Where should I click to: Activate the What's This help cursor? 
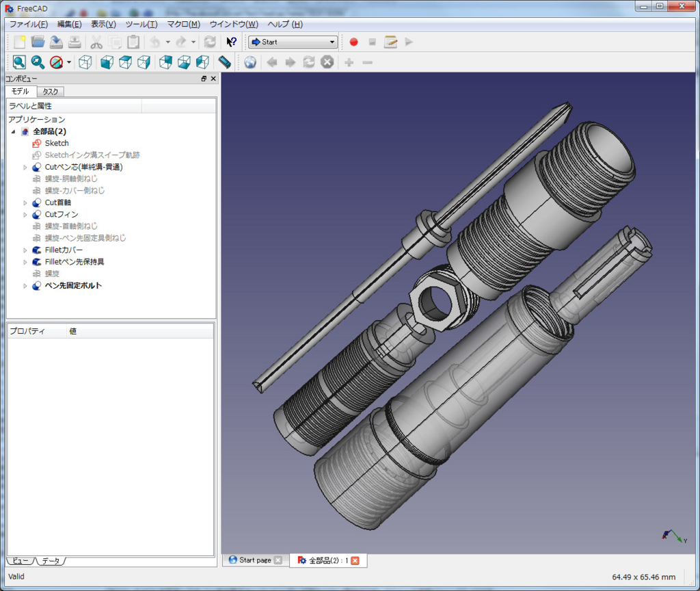tap(231, 42)
